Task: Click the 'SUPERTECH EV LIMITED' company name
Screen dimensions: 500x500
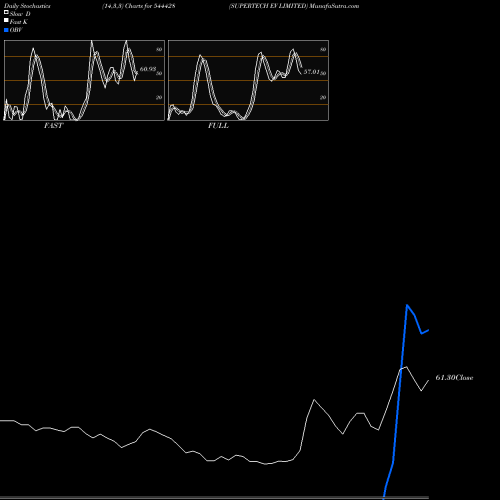Action: [268, 6]
